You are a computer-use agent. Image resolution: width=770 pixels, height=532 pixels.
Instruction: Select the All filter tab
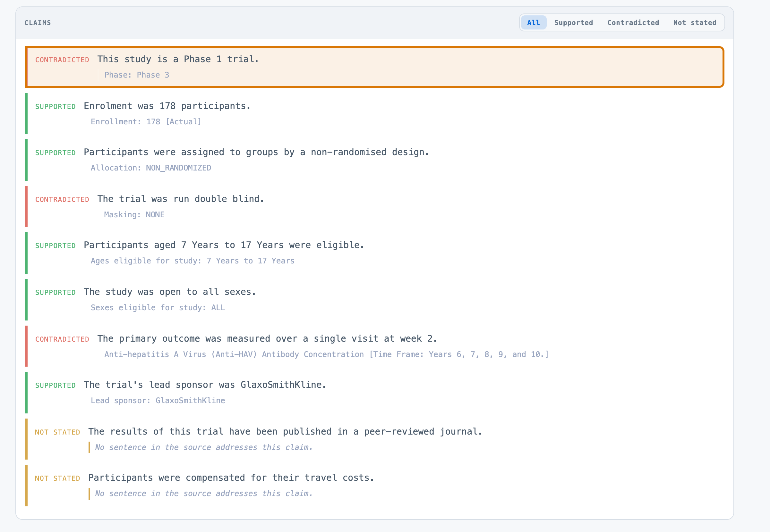[x=533, y=23]
